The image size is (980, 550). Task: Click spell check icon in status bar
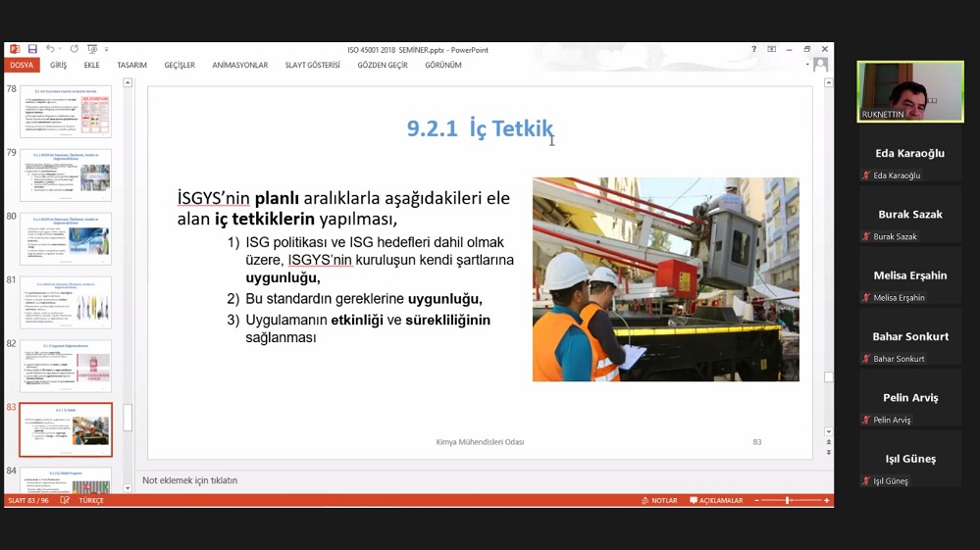coord(65,500)
